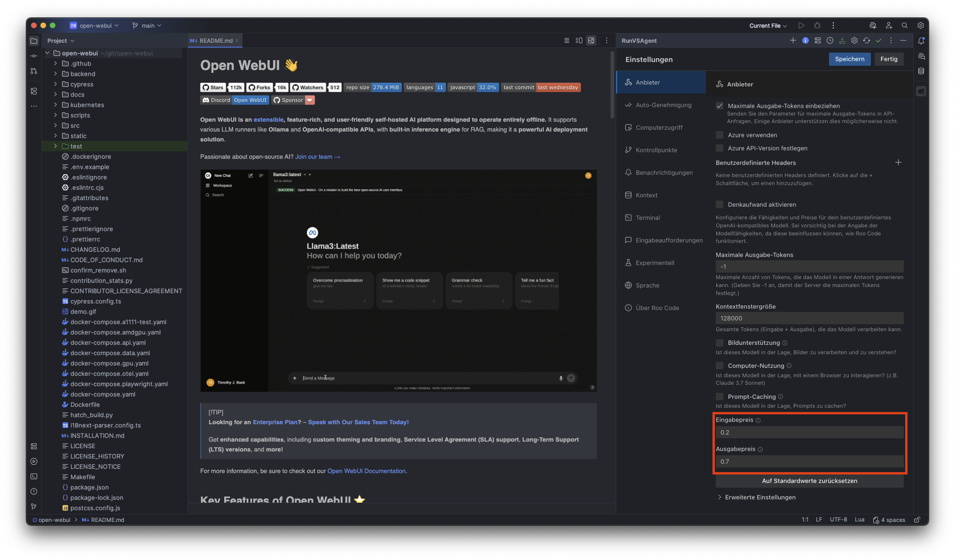Open the Project view dropdown

click(61, 41)
